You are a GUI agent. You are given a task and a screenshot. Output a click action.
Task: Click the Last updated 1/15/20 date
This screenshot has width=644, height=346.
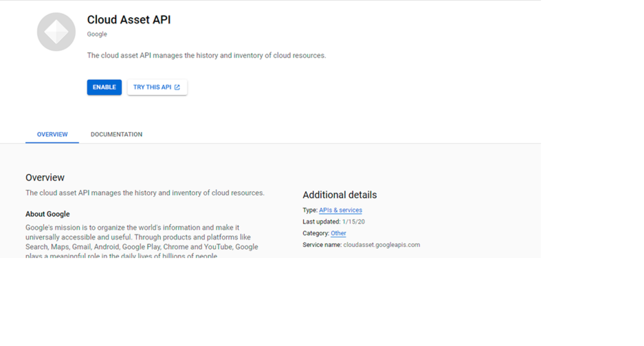pyautogui.click(x=353, y=222)
